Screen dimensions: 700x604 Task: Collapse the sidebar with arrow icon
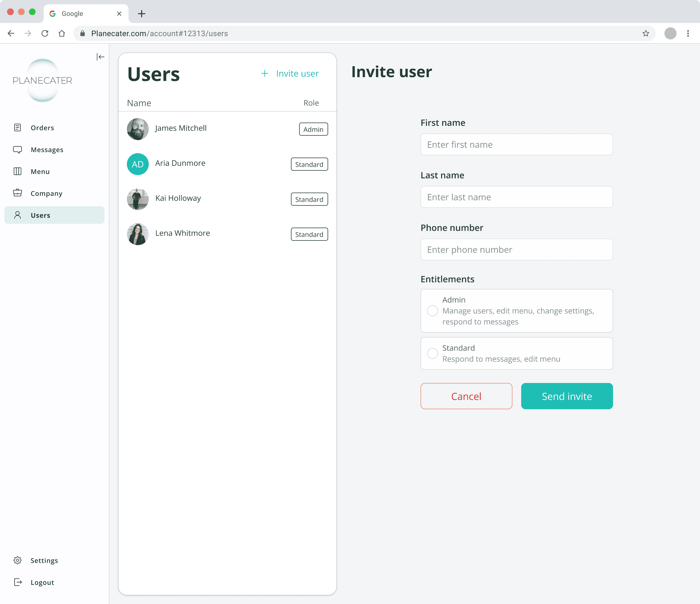point(100,57)
